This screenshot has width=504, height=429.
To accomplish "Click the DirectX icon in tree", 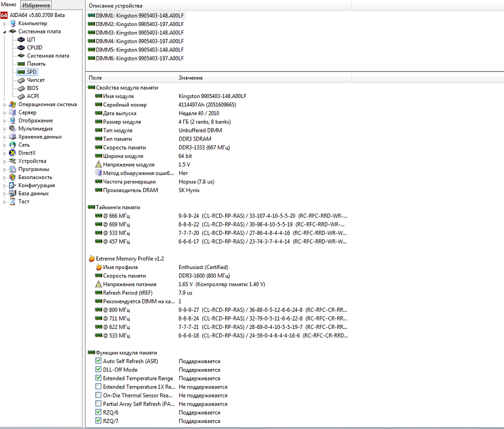I will (13, 153).
